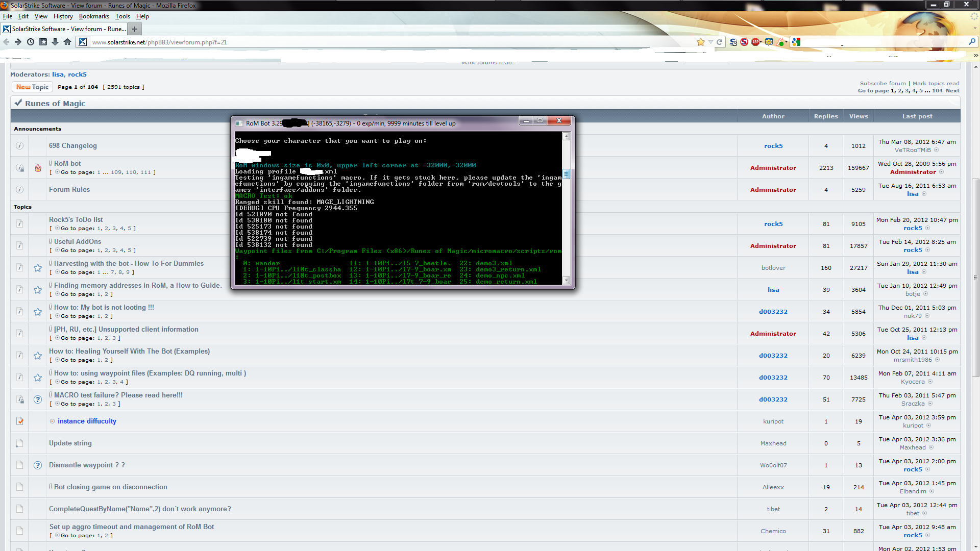
Task: Open the Downloads arrow icon
Action: click(x=55, y=42)
